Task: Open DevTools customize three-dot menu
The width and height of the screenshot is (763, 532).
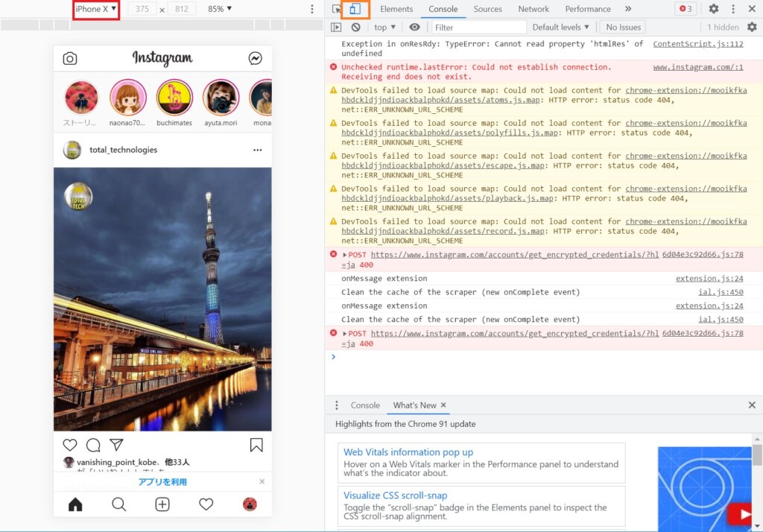Action: click(x=733, y=9)
